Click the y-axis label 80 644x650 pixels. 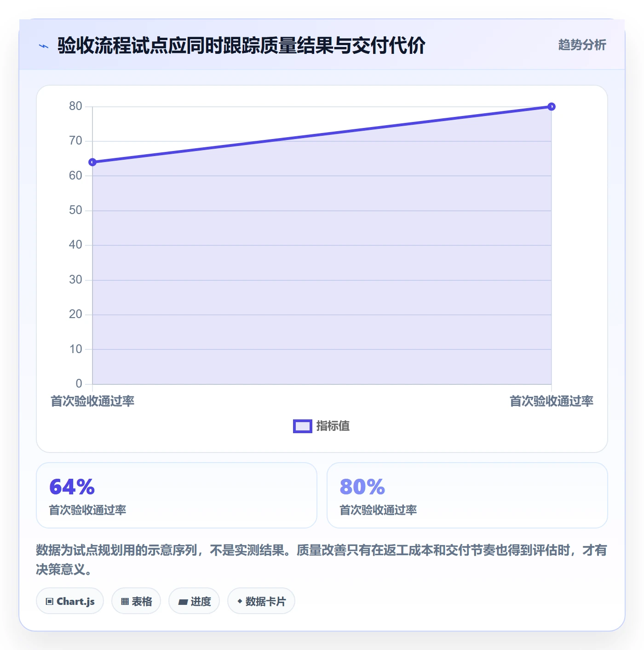[x=75, y=106]
